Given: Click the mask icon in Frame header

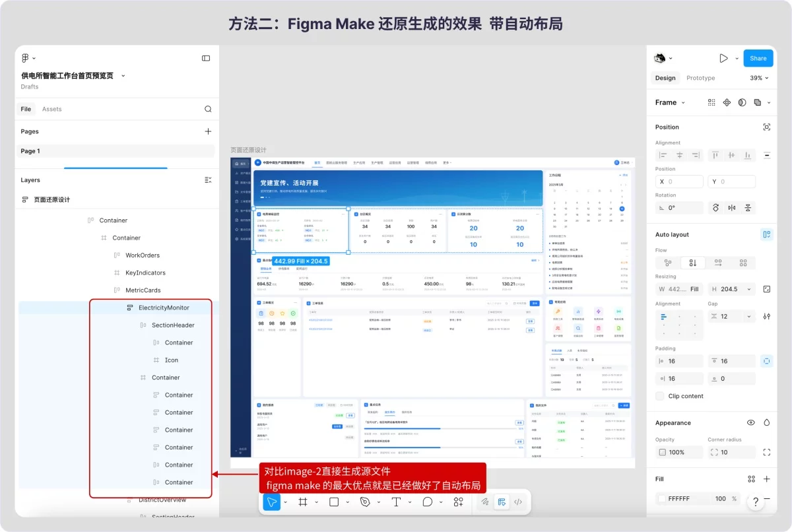Looking at the screenshot, I should tap(742, 102).
